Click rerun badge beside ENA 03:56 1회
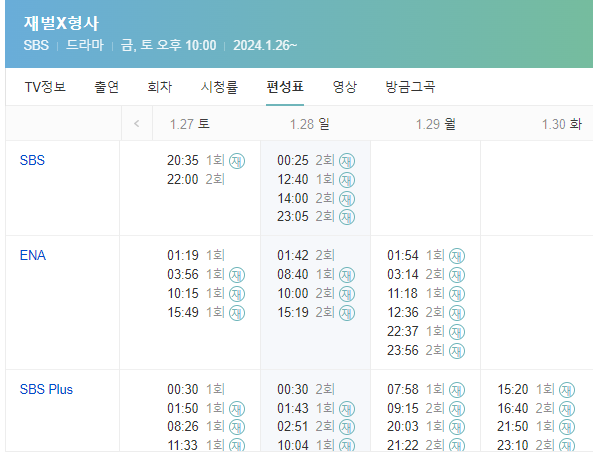The width and height of the screenshot is (593, 455). pos(237,275)
